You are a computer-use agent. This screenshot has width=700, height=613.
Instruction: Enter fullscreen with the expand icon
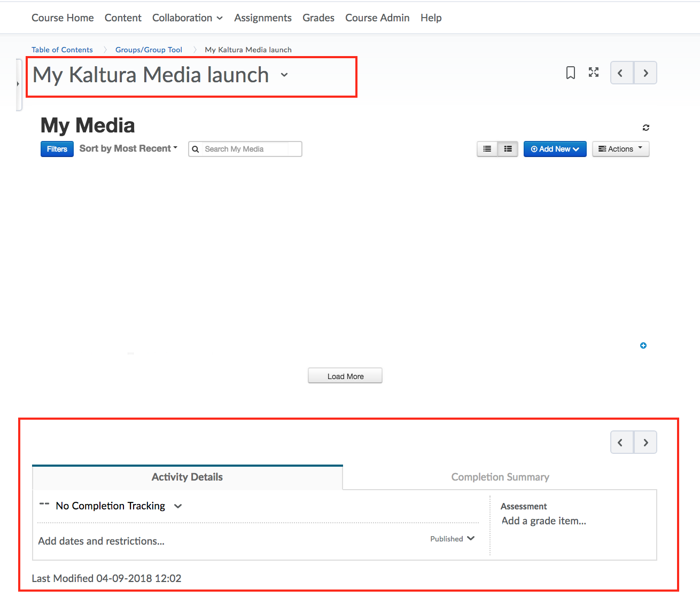coord(594,73)
